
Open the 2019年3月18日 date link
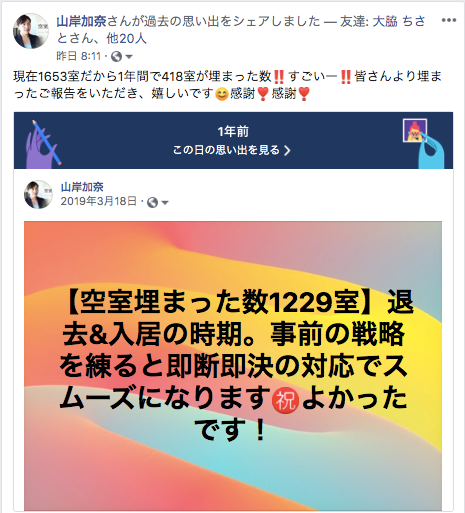(99, 201)
